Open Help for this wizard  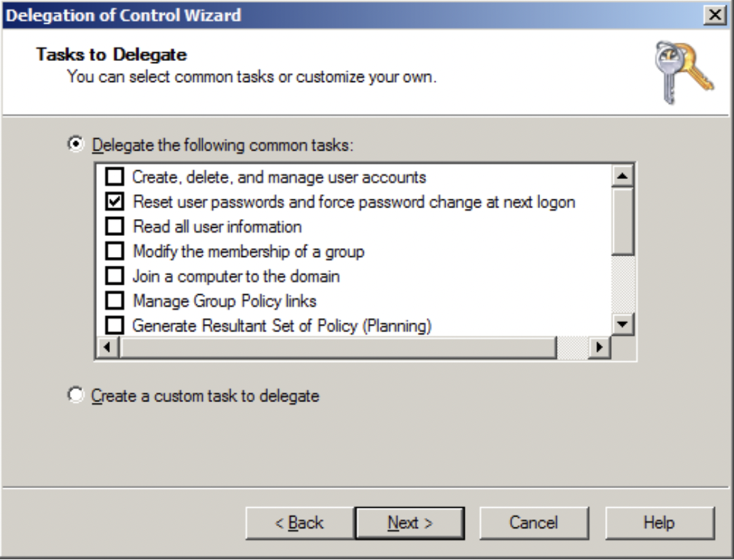tap(659, 523)
